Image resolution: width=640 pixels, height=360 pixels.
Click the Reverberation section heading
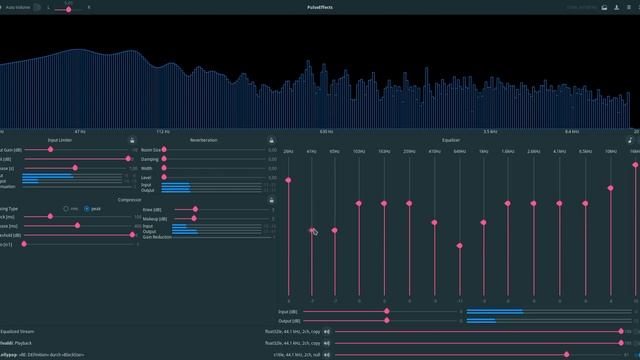click(x=204, y=140)
